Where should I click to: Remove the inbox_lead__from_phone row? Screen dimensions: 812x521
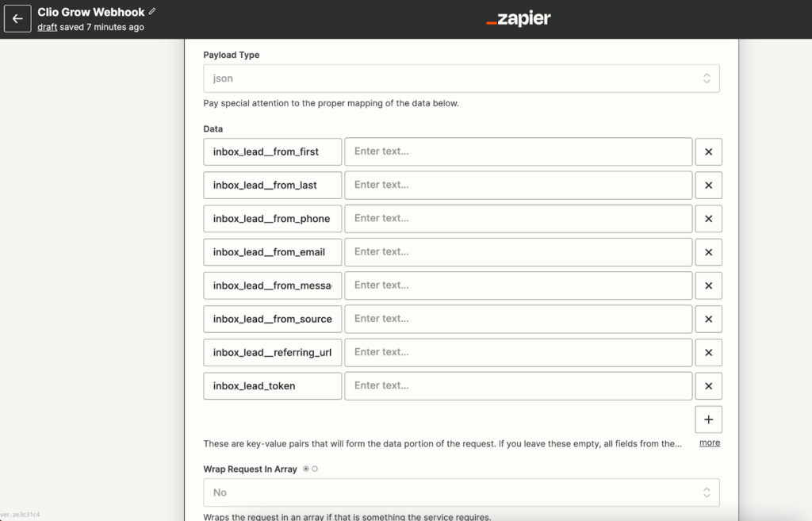tap(708, 219)
